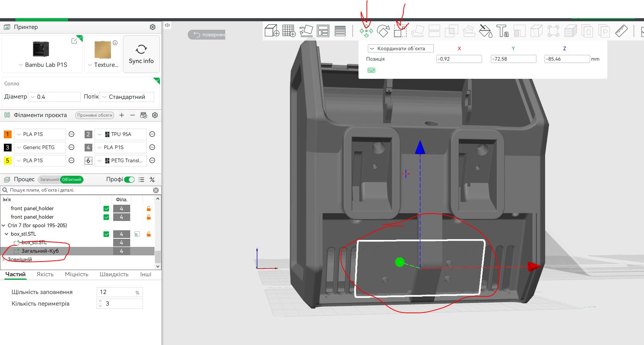Click the Add plate grid icon
The width and height of the screenshot is (644, 345).
[289, 31]
